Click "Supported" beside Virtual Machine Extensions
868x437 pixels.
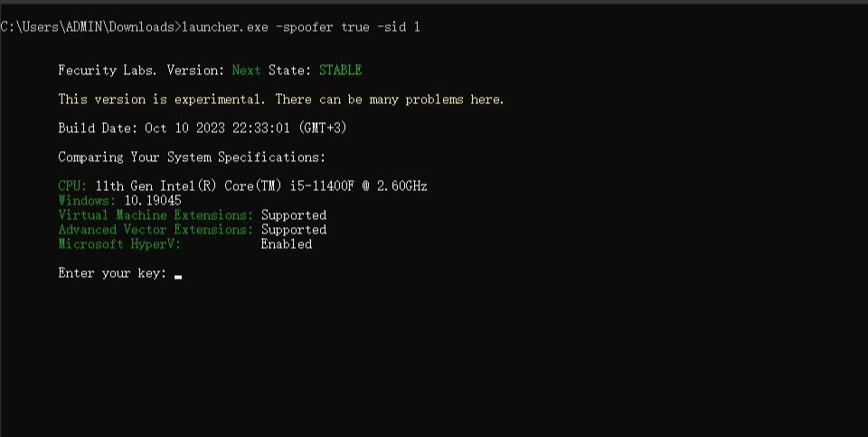[x=294, y=215]
